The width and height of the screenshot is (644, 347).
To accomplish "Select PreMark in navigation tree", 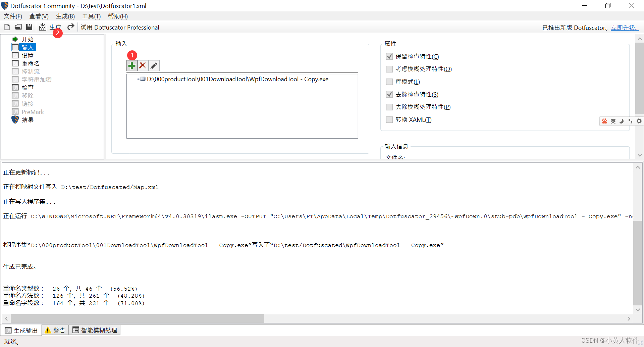I will [x=33, y=112].
